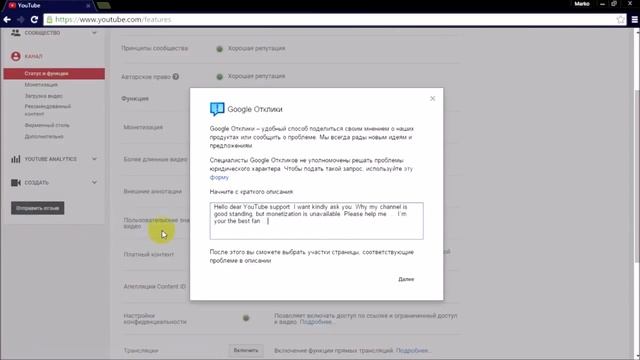Open Рекомендованный контент in sidebar

tap(47, 110)
